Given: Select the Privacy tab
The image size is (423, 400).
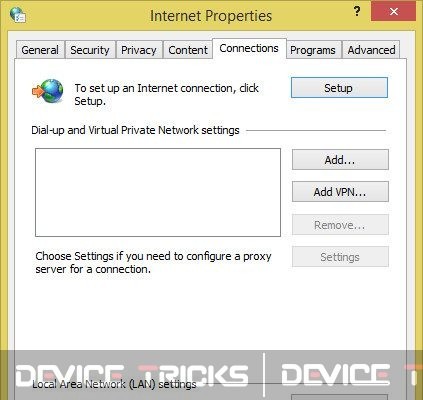Looking at the screenshot, I should coord(139,50).
